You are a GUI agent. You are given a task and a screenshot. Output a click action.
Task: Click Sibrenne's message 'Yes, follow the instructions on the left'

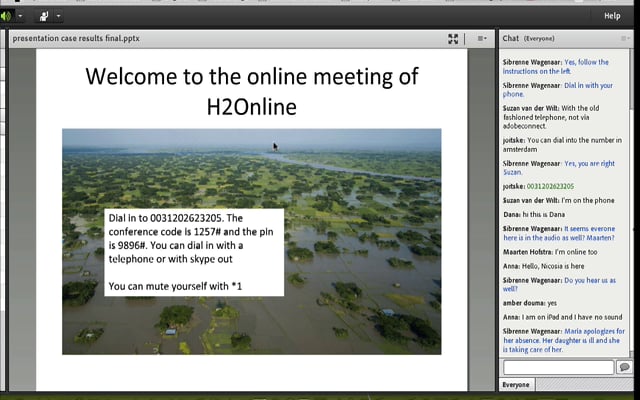556,67
